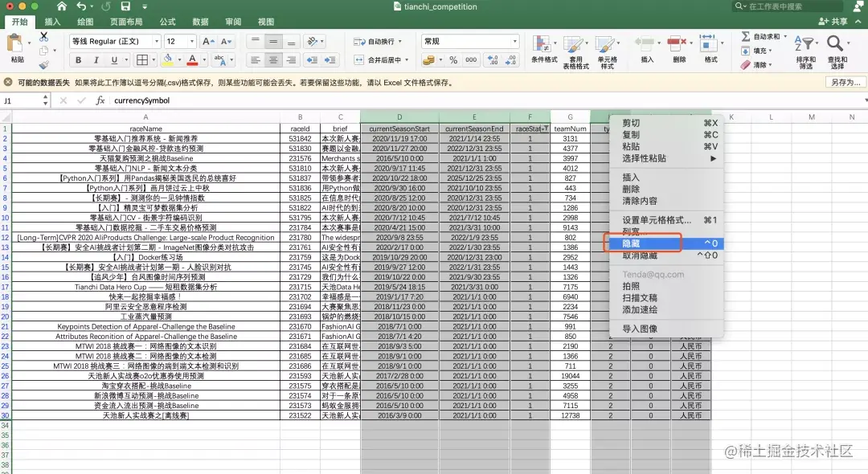Open 查找和选择 find and select

pos(837,51)
